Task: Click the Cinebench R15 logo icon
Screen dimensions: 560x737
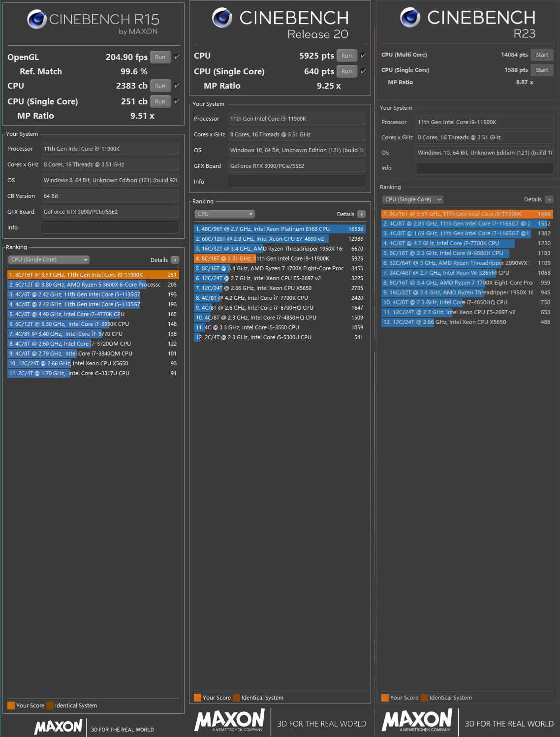Action: coord(37,20)
